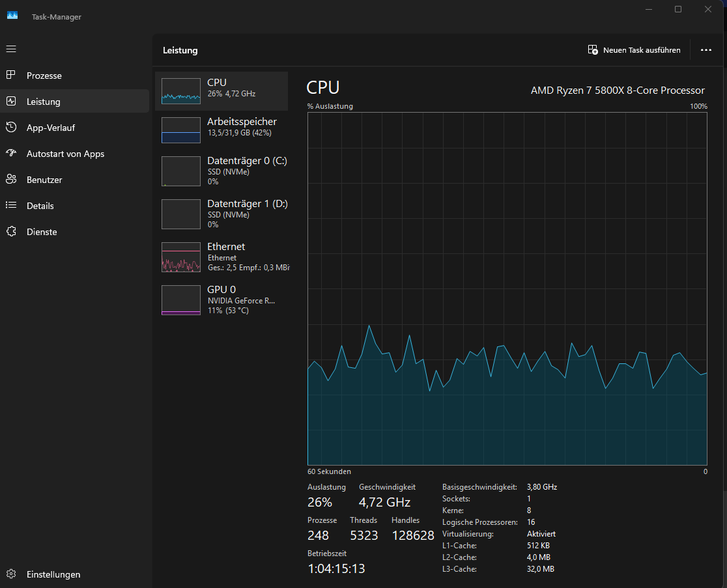727x588 pixels.
Task: Select the Arbeitsspeicher graph thumbnail
Action: click(x=181, y=130)
